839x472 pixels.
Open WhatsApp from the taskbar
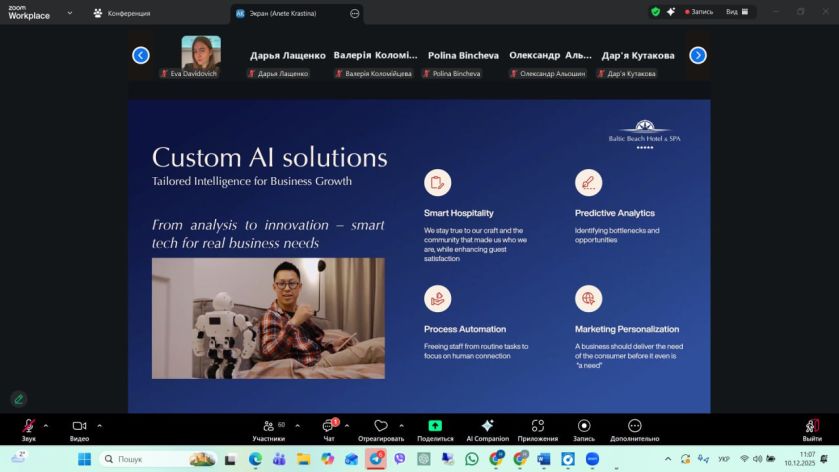pos(471,459)
